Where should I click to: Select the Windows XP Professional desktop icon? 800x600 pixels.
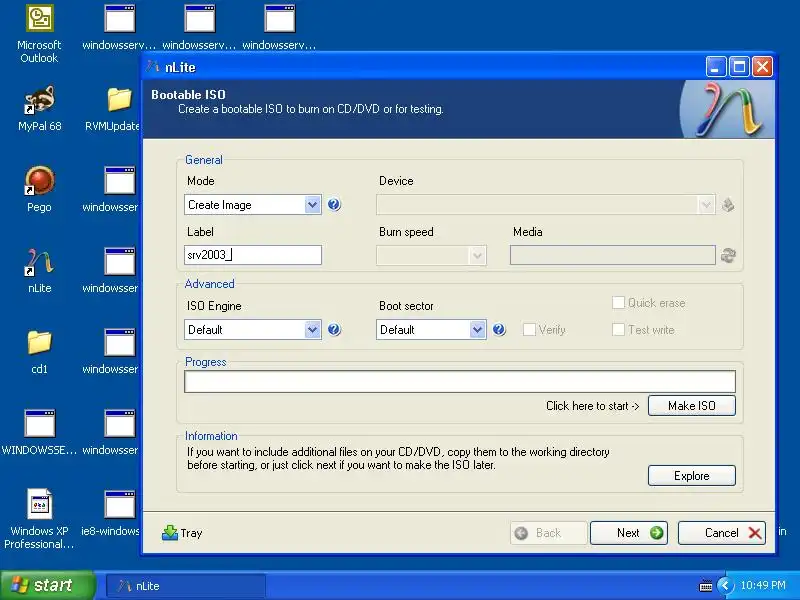[x=39, y=519]
